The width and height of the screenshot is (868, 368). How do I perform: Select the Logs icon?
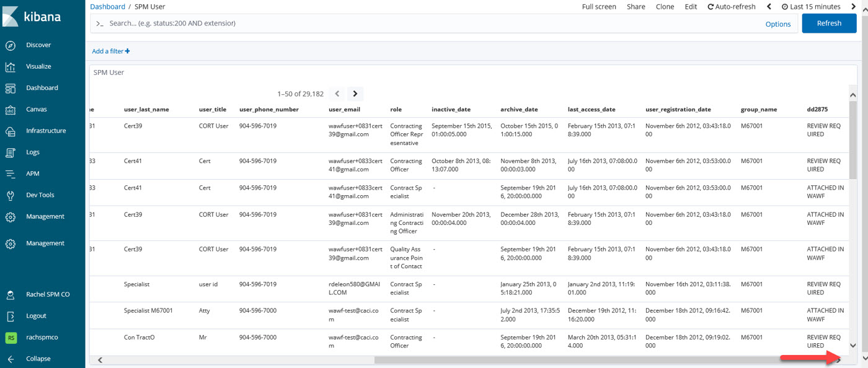point(11,152)
